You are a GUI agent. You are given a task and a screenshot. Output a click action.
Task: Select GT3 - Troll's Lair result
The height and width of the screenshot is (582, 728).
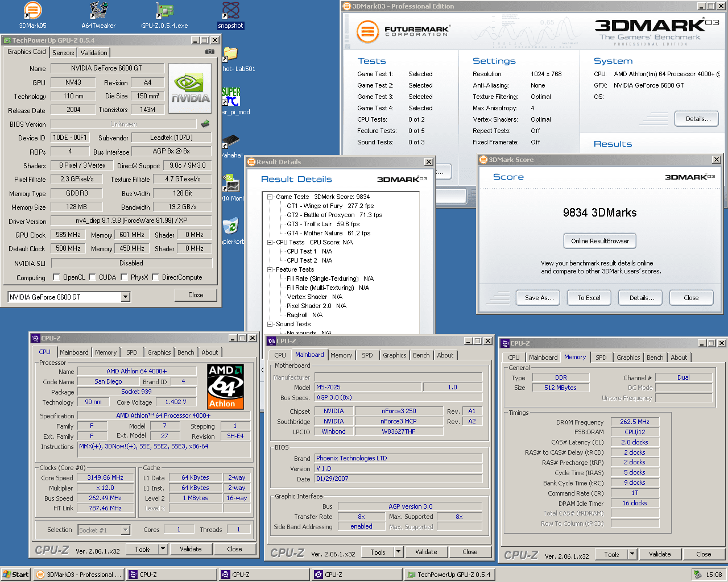coord(323,224)
